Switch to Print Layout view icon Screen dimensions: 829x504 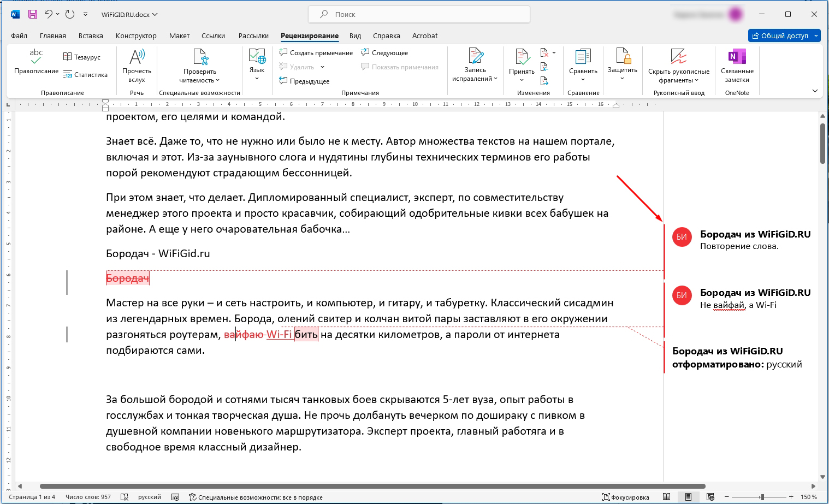(688, 497)
